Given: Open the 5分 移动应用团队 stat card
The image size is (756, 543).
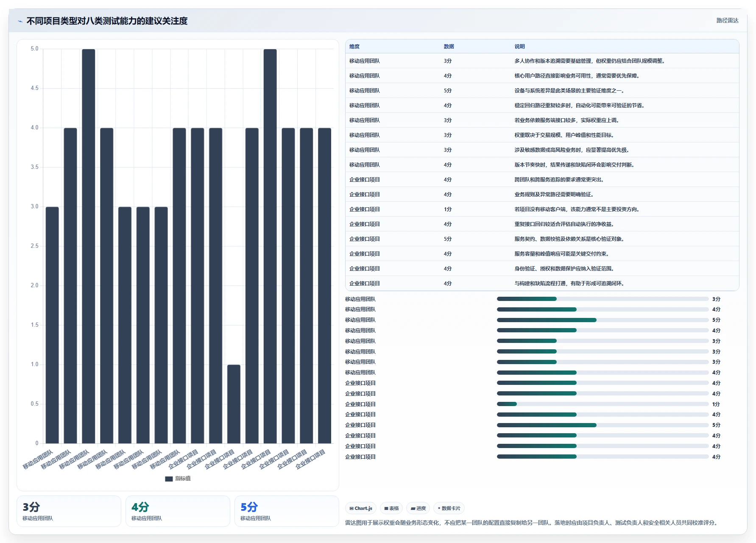Looking at the screenshot, I should coord(287,511).
